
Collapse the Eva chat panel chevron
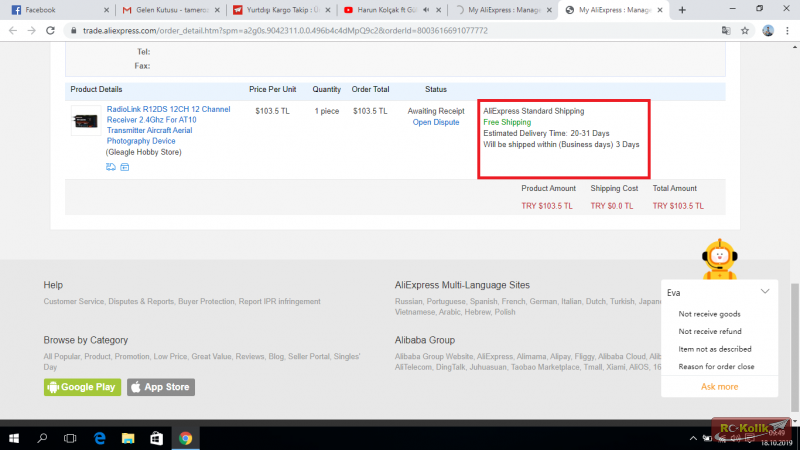(765, 291)
